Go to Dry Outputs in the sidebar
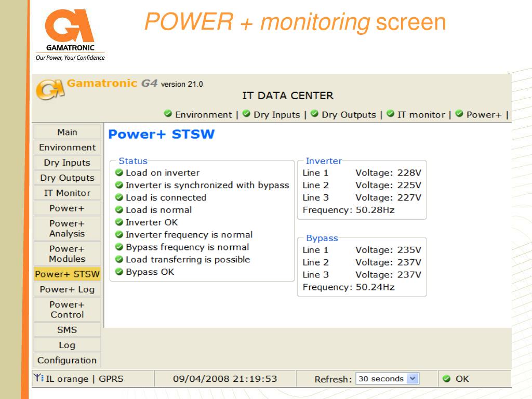532x399 pixels. [67, 178]
